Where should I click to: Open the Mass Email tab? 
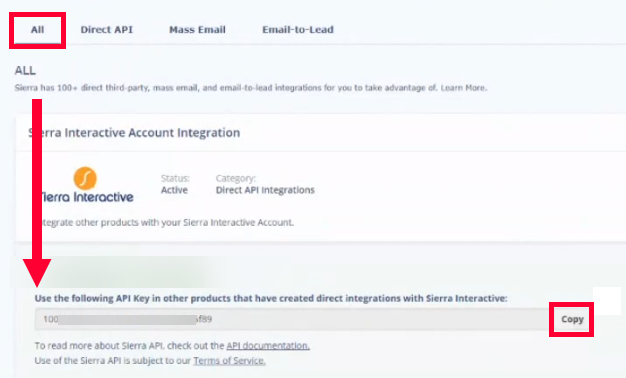point(197,30)
